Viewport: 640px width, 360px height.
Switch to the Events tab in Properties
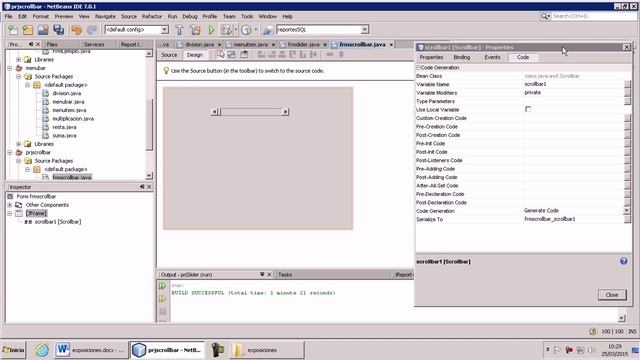point(492,57)
